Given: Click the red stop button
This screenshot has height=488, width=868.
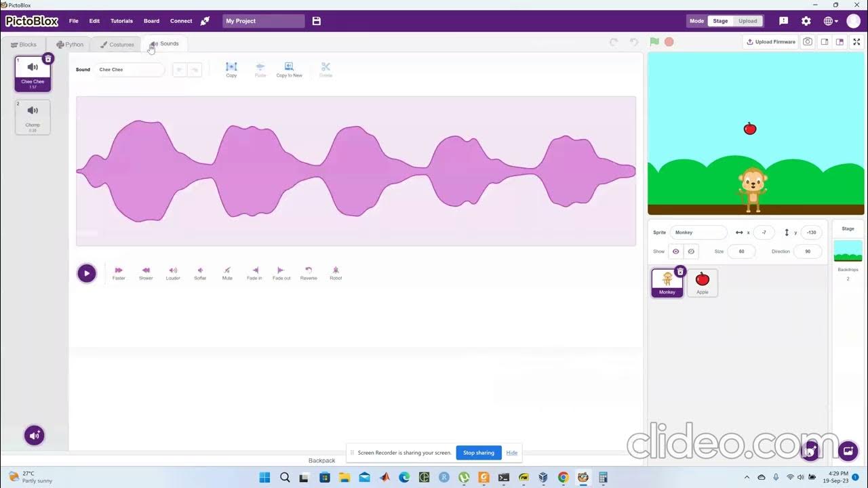Looking at the screenshot, I should (x=669, y=42).
